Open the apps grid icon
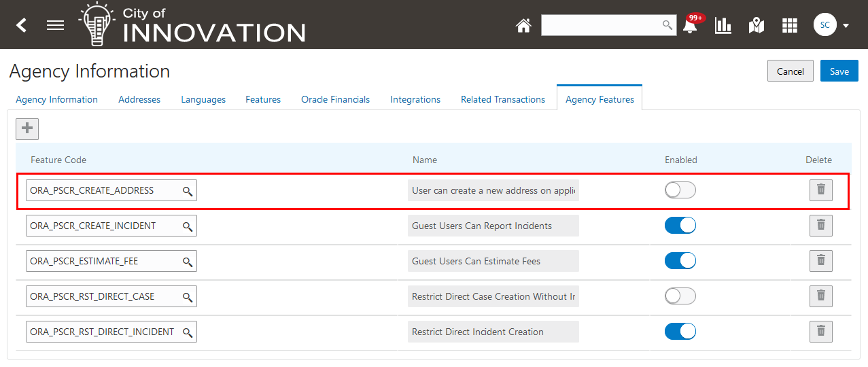The height and width of the screenshot is (367, 868). click(x=789, y=26)
